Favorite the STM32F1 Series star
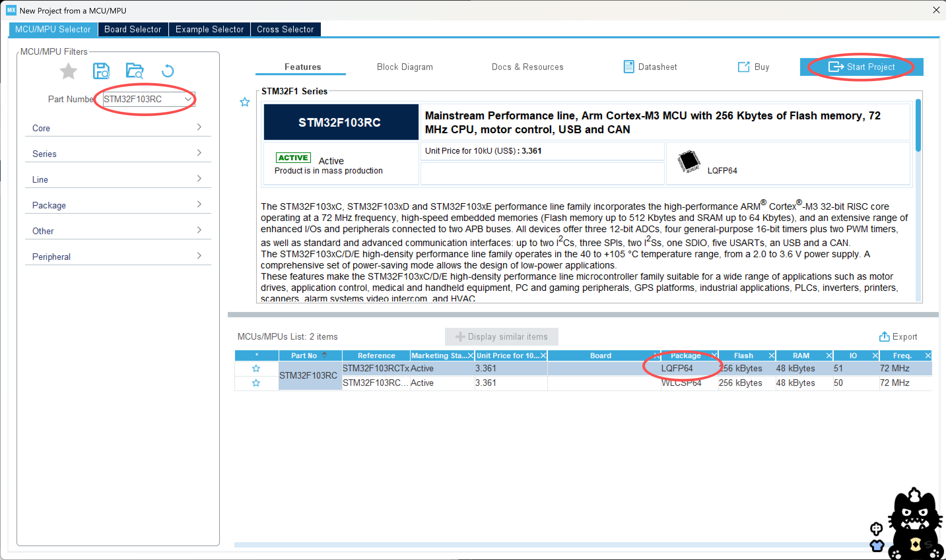Image resolution: width=946 pixels, height=560 pixels. click(245, 102)
